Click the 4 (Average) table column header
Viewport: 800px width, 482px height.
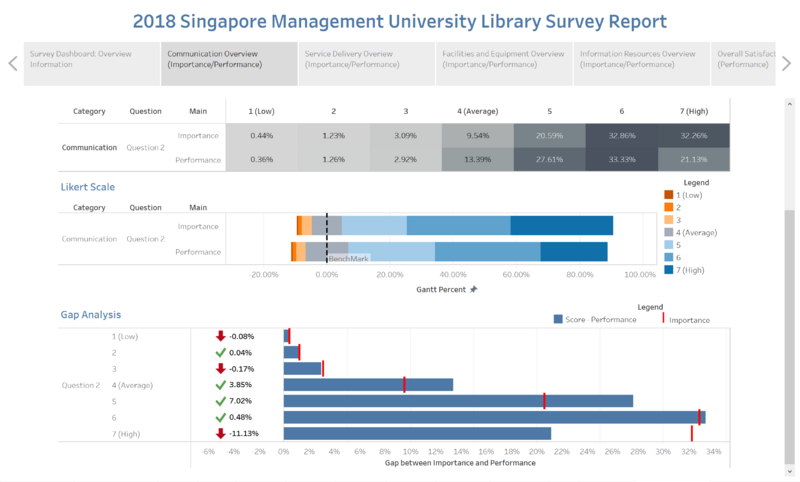tap(478, 111)
